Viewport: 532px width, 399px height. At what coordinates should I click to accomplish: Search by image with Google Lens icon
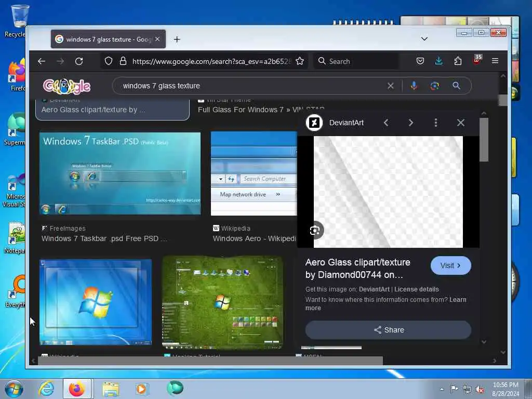pyautogui.click(x=435, y=86)
